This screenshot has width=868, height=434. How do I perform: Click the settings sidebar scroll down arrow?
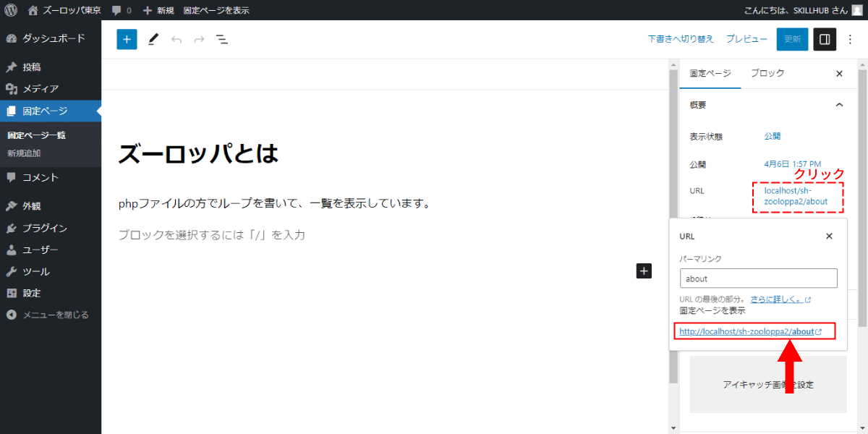tap(862, 427)
